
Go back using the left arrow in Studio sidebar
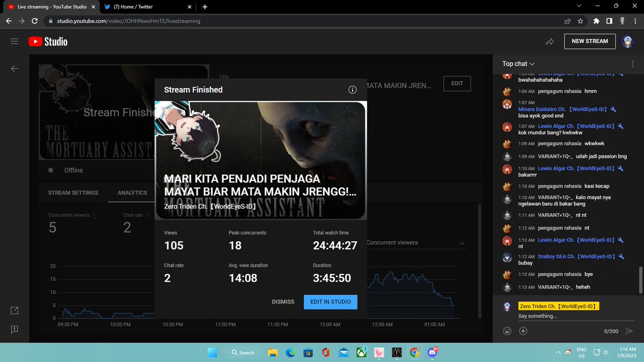point(14,69)
